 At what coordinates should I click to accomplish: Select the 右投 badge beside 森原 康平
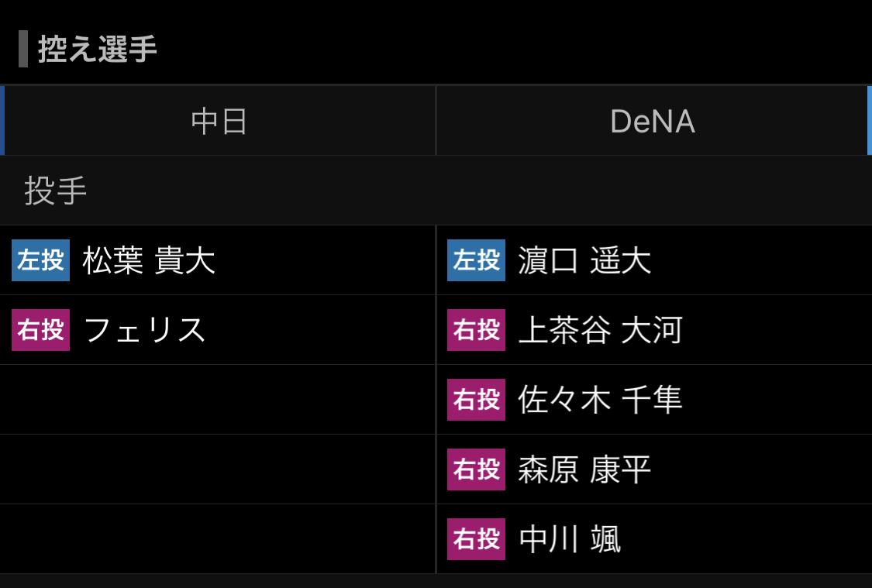click(476, 469)
